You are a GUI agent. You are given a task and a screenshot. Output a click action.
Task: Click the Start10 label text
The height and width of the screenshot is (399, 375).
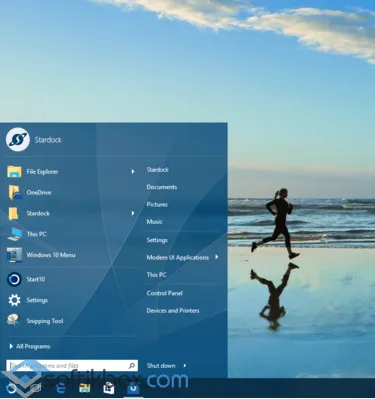click(36, 279)
